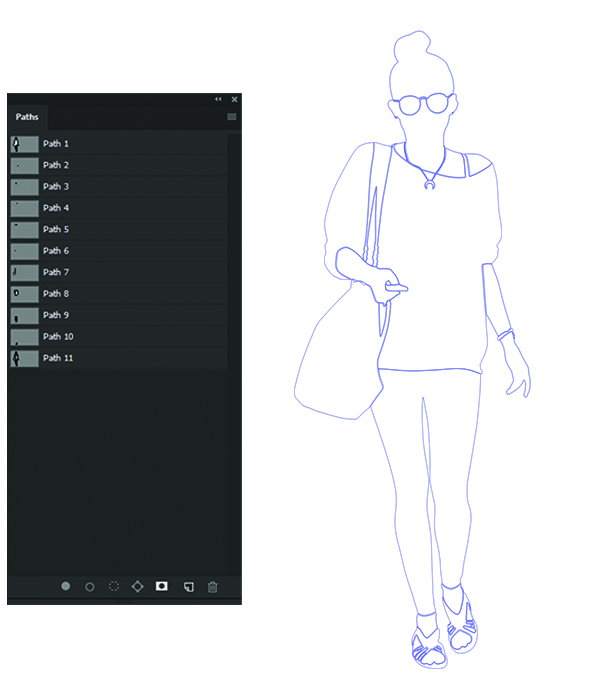Click the Add mask icon

click(x=161, y=587)
